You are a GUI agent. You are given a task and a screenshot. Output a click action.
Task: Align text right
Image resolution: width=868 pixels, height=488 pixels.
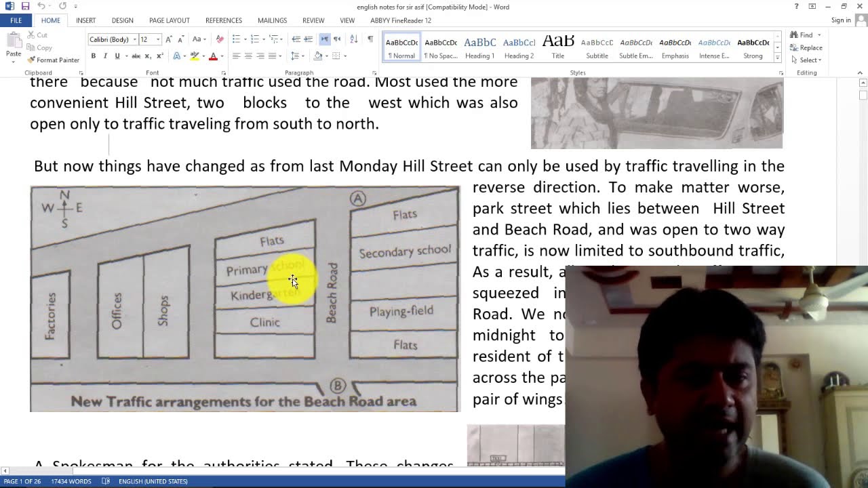(260, 56)
